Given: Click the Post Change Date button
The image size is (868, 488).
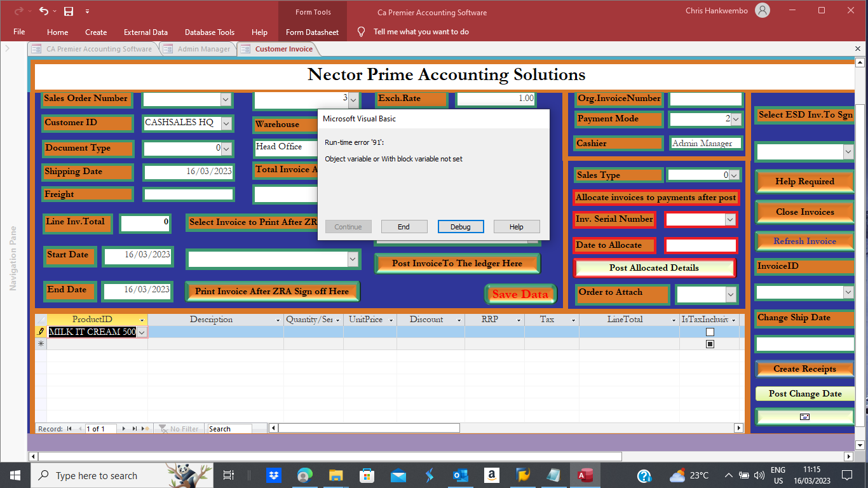Looking at the screenshot, I should (804, 393).
